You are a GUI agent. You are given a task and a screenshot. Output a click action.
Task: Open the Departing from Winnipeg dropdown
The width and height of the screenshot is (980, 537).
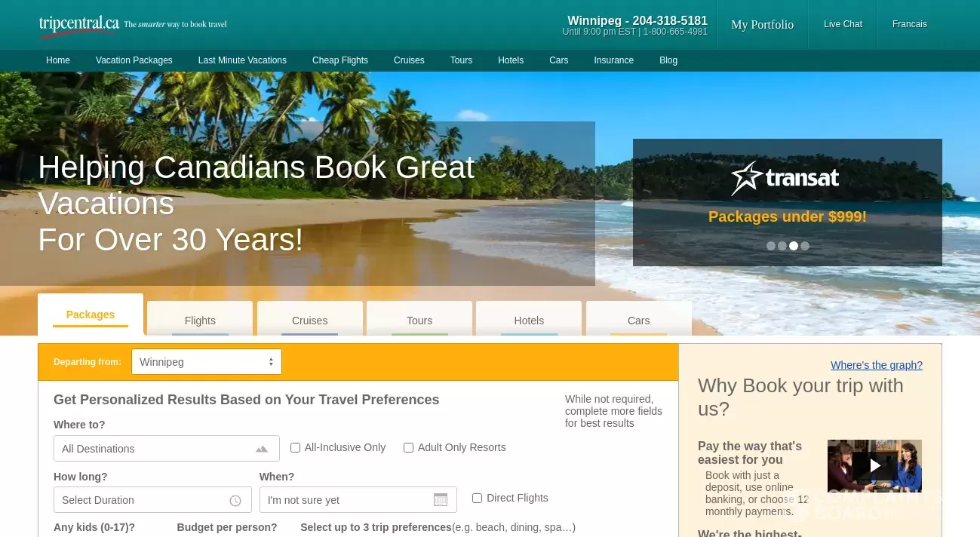click(x=207, y=362)
